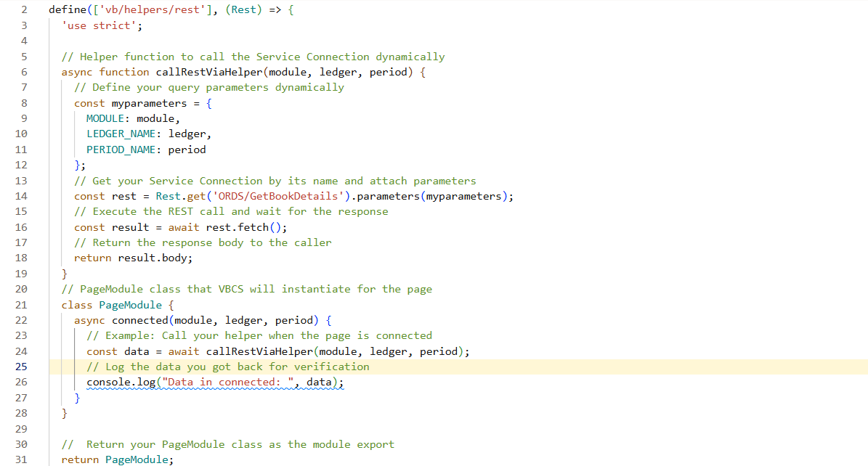This screenshot has width=868, height=466.
Task: Click the LEDGER_NAME property on line 10
Action: pyautogui.click(x=121, y=134)
